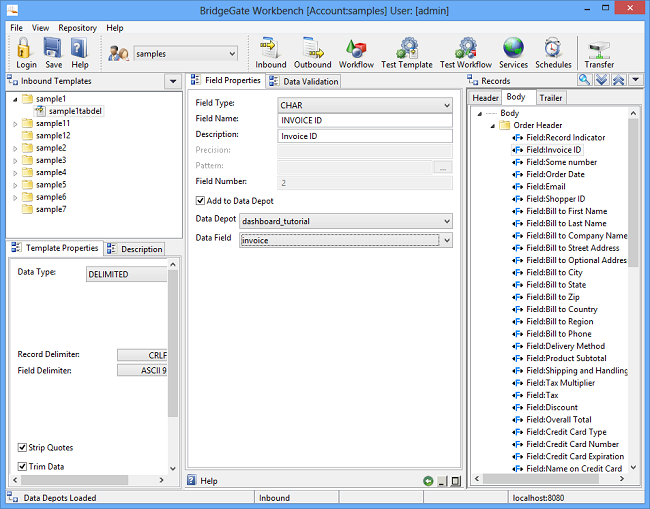Click the Login padlock icon

tap(25, 48)
